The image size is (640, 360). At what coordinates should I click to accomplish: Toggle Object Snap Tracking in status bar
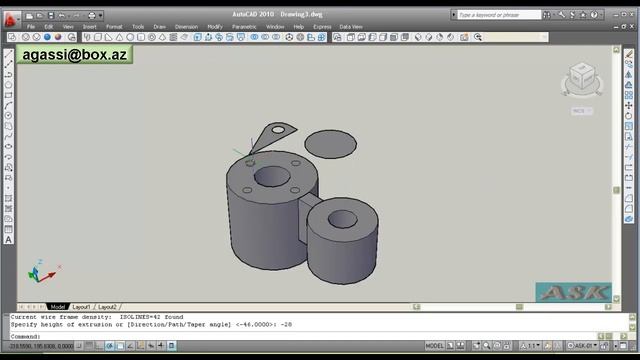coord(130,346)
